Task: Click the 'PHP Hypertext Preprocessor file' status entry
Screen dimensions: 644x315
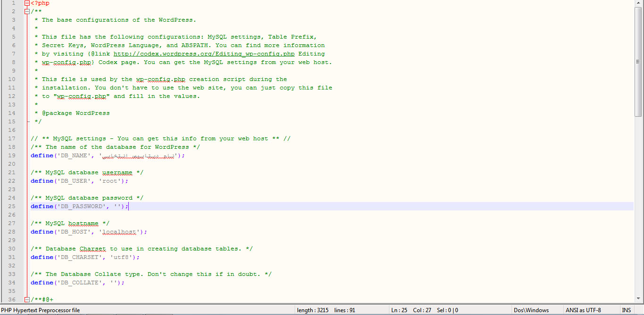Action: (41, 310)
